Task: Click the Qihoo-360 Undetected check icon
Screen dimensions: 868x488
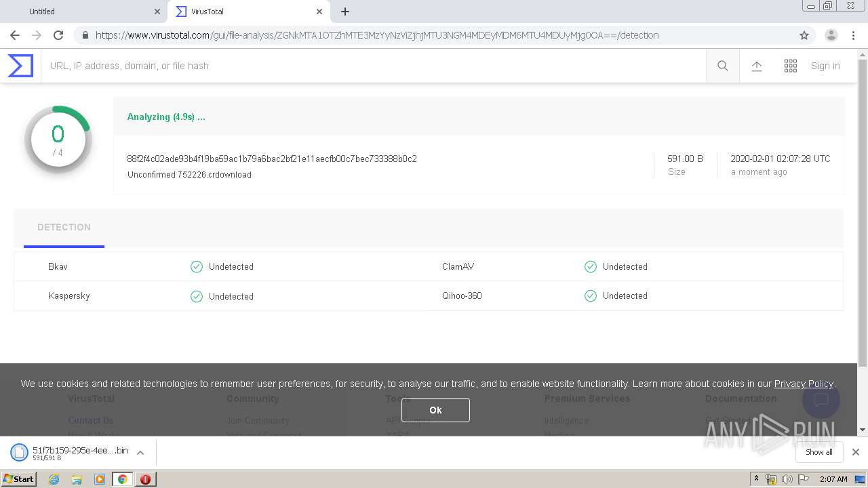Action: 591,296
